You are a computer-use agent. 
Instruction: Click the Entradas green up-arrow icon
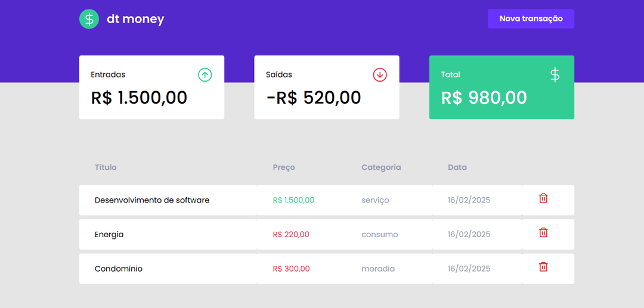tap(205, 75)
